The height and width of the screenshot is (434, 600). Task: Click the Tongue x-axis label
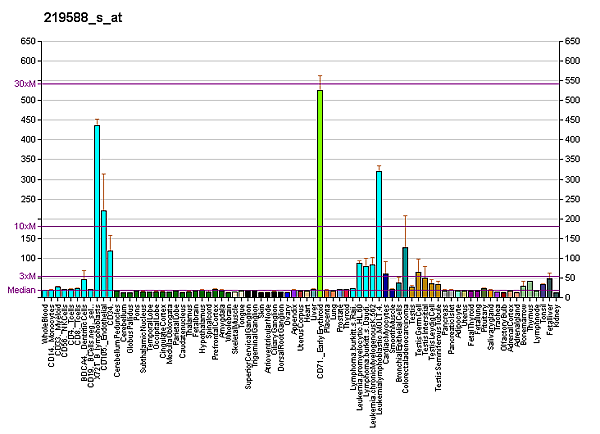point(241,317)
